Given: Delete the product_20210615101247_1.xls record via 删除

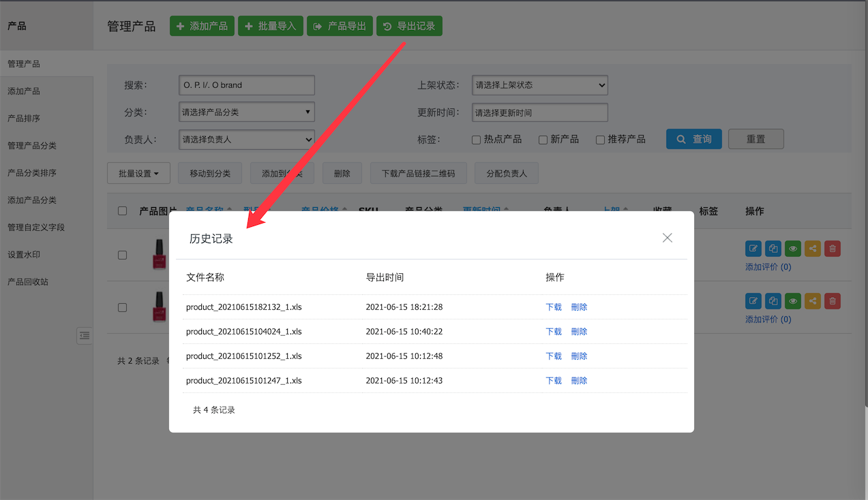Looking at the screenshot, I should coord(579,381).
